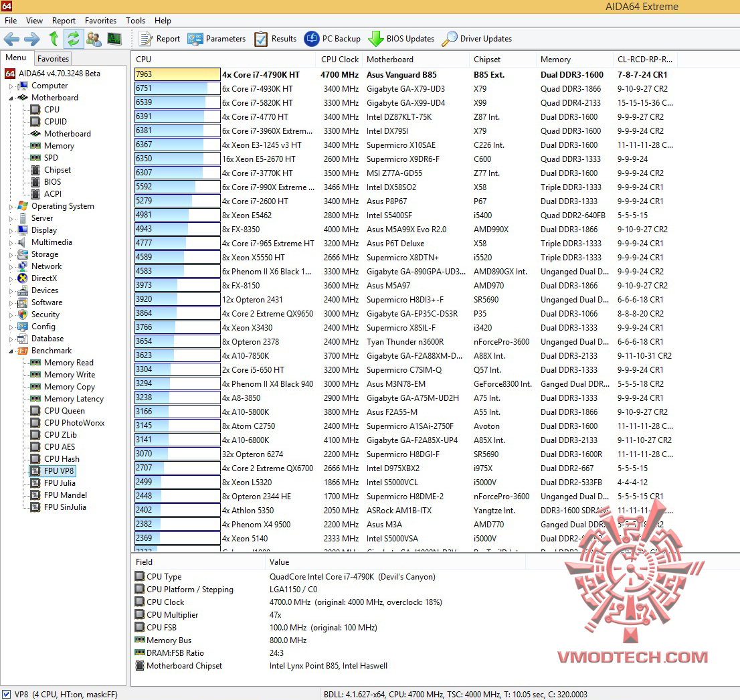The width and height of the screenshot is (740, 700).
Task: Switch to the Menu tab
Action: [15, 58]
